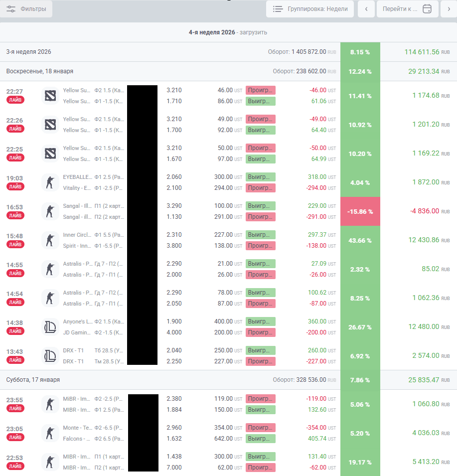
Task: Click the Проигр… status badge for the 22:27 bet
Action: [260, 90]
